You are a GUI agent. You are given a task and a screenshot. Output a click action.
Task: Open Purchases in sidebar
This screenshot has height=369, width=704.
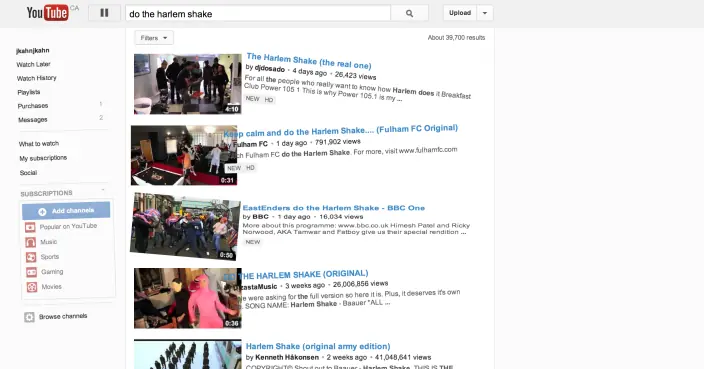tap(33, 106)
